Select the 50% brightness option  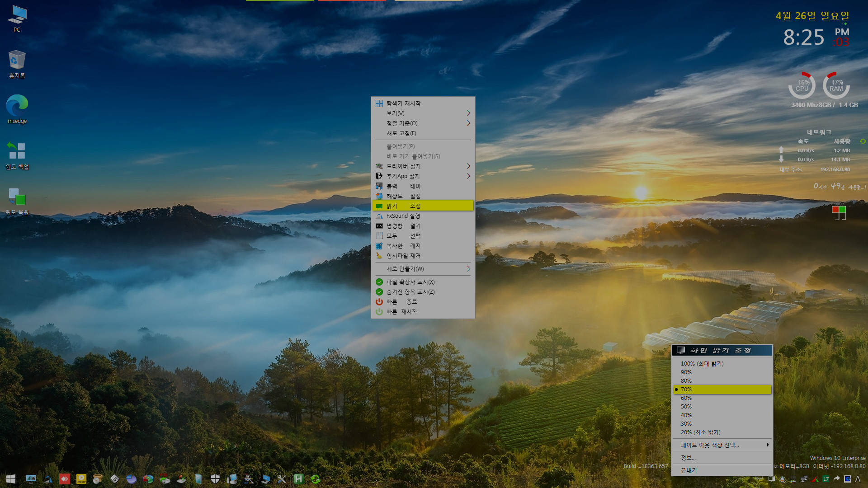pyautogui.click(x=722, y=407)
